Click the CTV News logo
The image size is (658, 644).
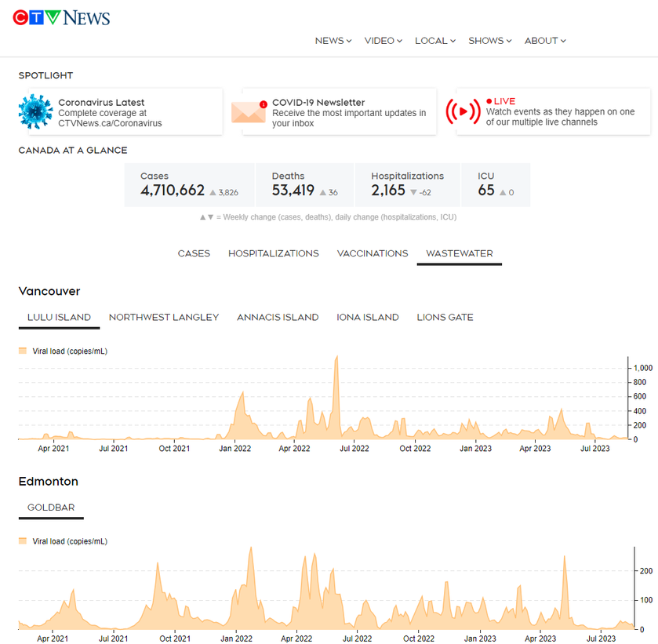click(61, 18)
